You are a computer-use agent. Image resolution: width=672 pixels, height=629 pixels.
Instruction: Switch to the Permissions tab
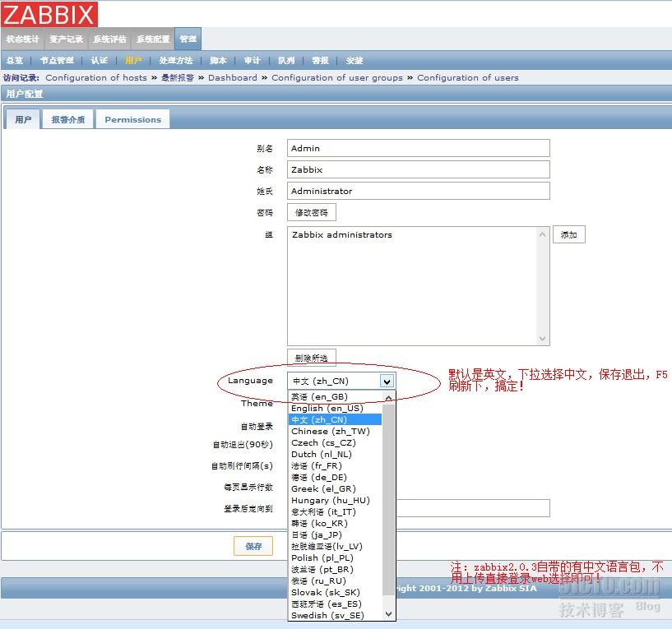(133, 119)
